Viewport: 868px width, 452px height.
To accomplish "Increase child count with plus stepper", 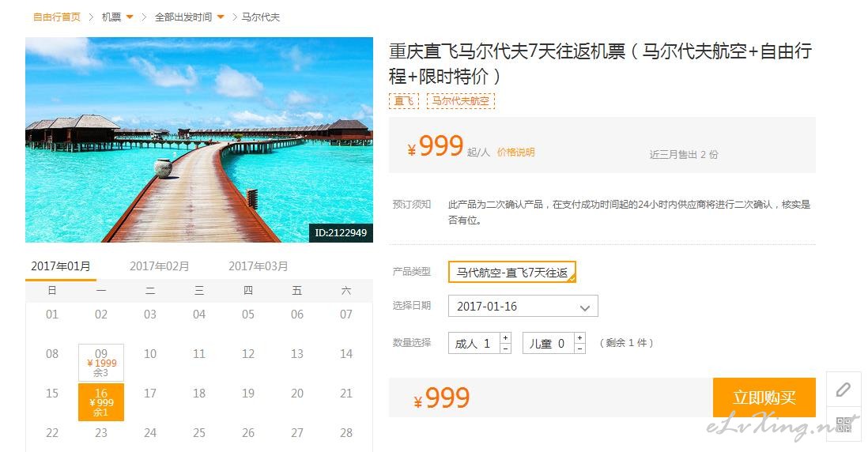I will pyautogui.click(x=579, y=337).
